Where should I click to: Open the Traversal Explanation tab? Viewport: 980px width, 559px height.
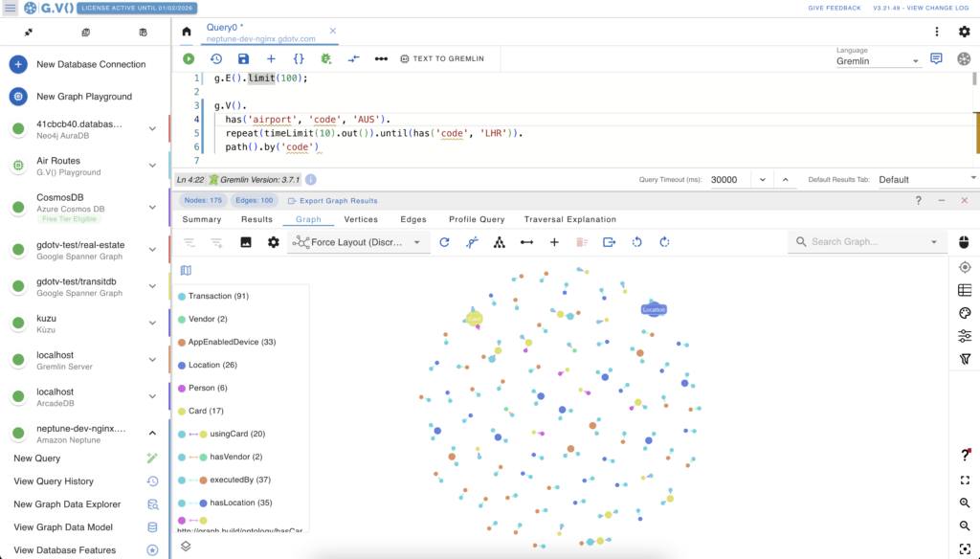coord(570,219)
